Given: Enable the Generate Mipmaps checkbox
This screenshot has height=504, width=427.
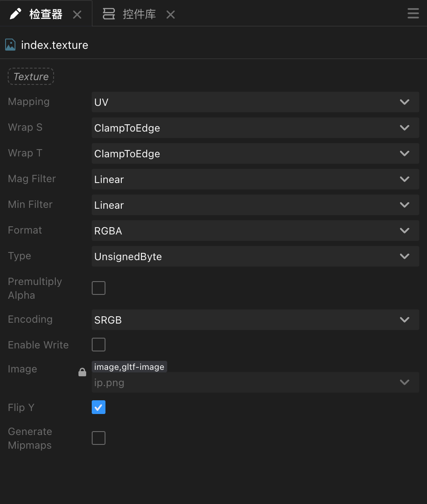Looking at the screenshot, I should (99, 438).
